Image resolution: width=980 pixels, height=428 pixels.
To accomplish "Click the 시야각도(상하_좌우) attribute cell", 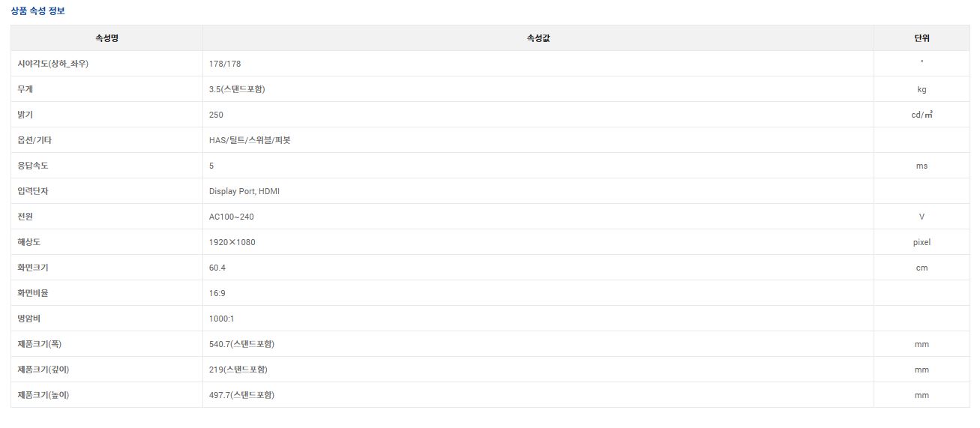I will [106, 64].
